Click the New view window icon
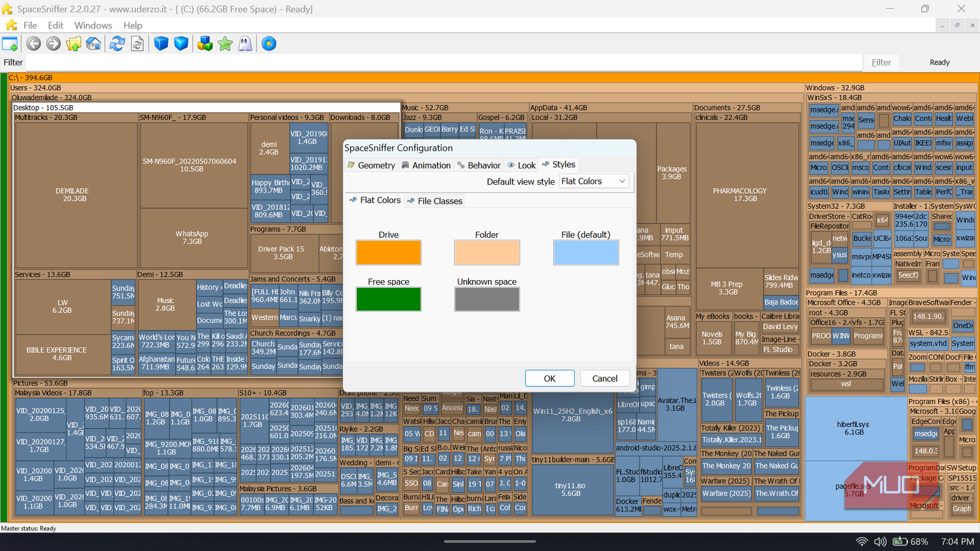Viewport: 980px width, 551px height. (x=10, y=44)
